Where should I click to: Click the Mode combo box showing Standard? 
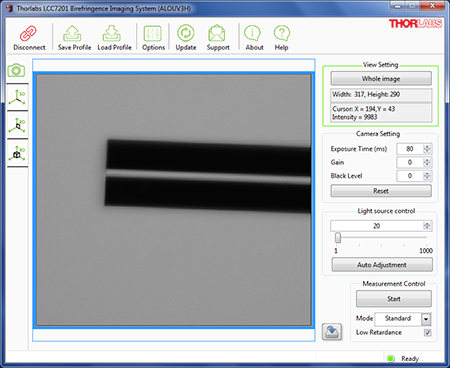tap(403, 319)
